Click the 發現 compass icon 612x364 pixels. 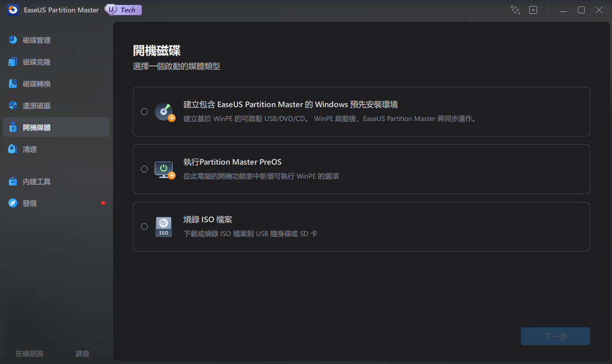[x=13, y=203]
